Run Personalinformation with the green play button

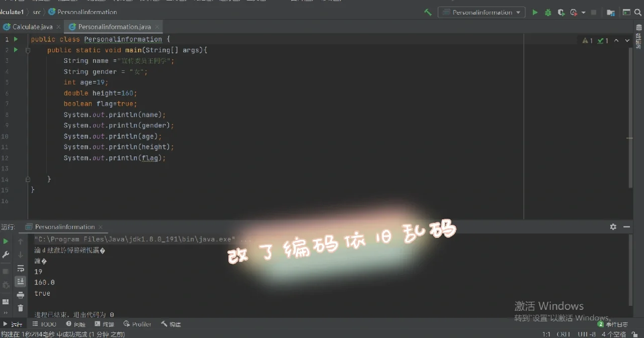pyautogui.click(x=535, y=12)
